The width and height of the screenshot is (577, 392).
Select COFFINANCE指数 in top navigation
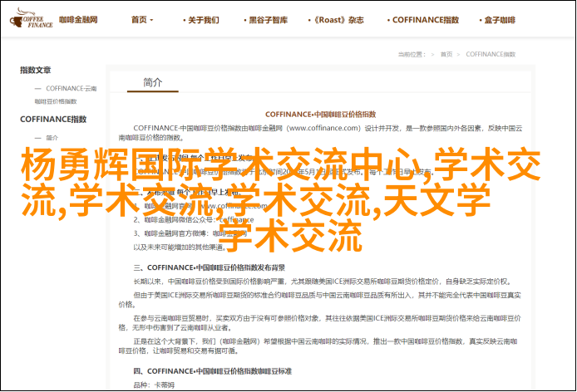(x=423, y=20)
